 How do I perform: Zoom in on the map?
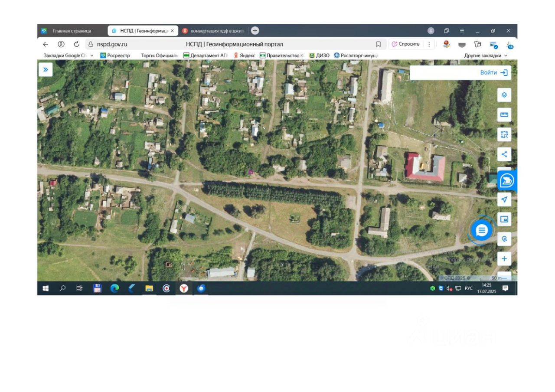click(504, 259)
